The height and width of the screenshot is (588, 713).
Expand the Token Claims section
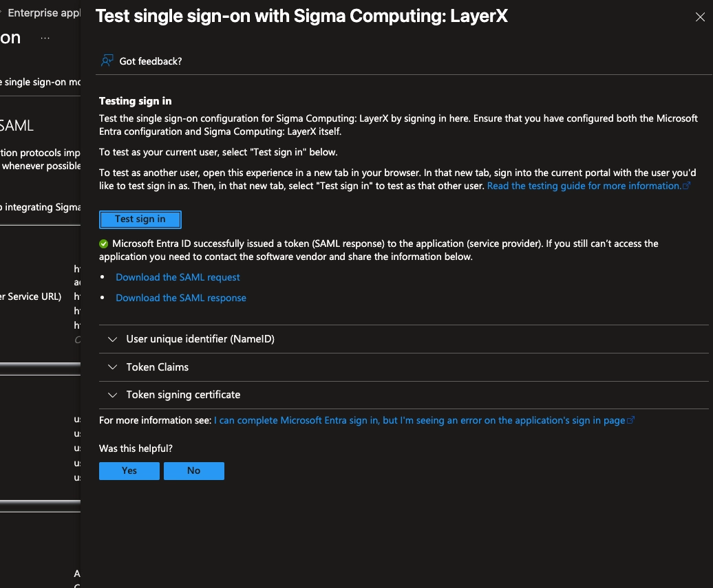(x=404, y=367)
